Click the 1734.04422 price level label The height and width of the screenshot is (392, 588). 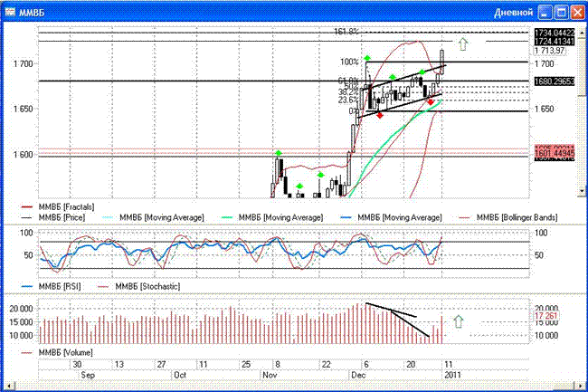click(555, 33)
